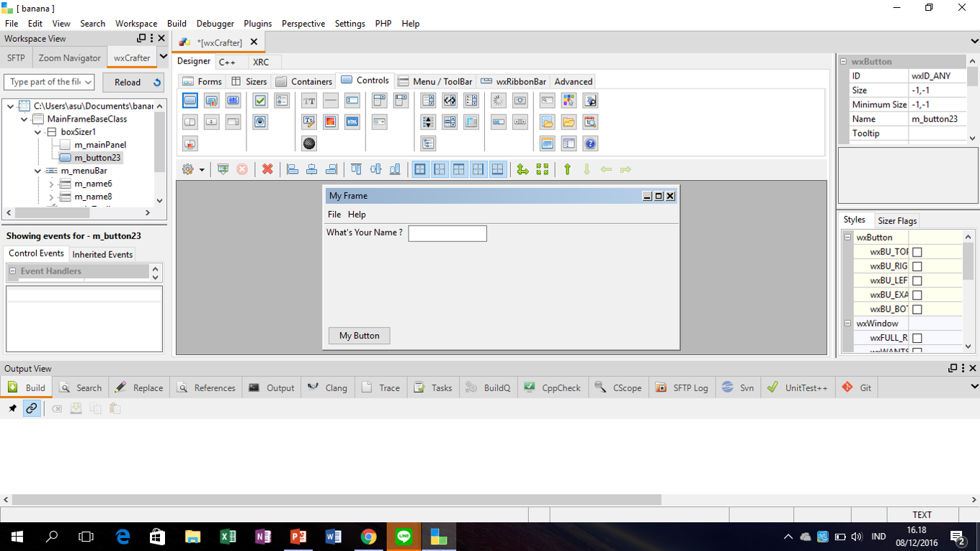The height and width of the screenshot is (551, 980).
Task: Expand the m_name6 tree node
Action: [x=50, y=184]
